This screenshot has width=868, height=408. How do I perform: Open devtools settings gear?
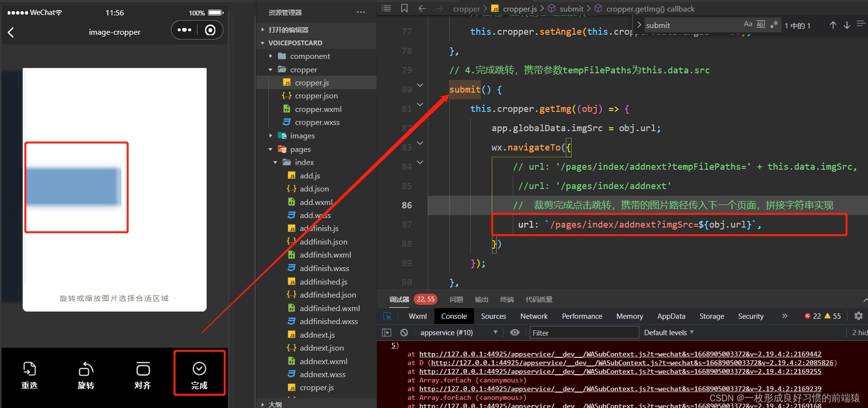858,316
